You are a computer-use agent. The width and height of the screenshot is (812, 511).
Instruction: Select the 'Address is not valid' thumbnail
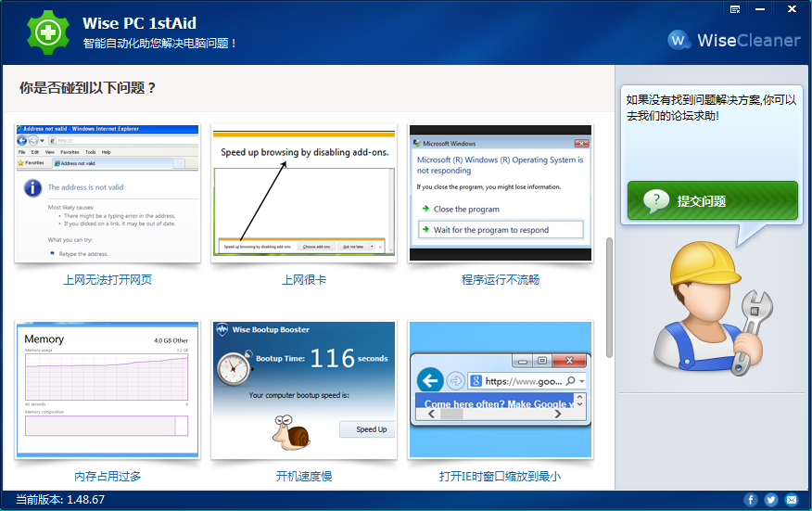[108, 193]
